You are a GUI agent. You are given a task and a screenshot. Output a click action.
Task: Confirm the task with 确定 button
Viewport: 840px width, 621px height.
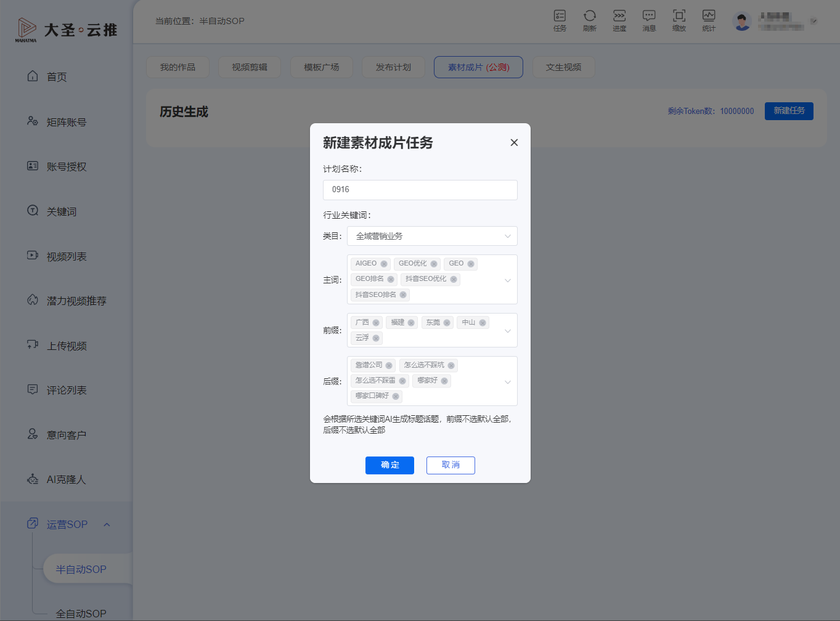pos(389,465)
